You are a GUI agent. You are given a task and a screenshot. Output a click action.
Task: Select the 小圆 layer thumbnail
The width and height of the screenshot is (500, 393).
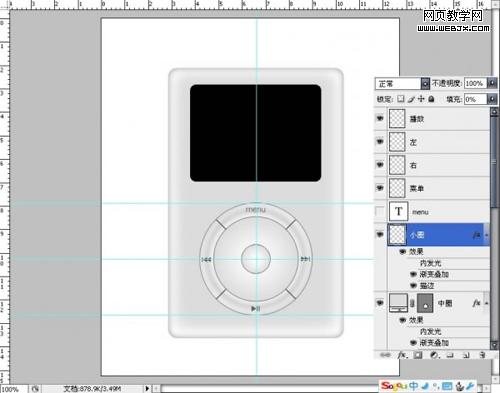(397, 234)
